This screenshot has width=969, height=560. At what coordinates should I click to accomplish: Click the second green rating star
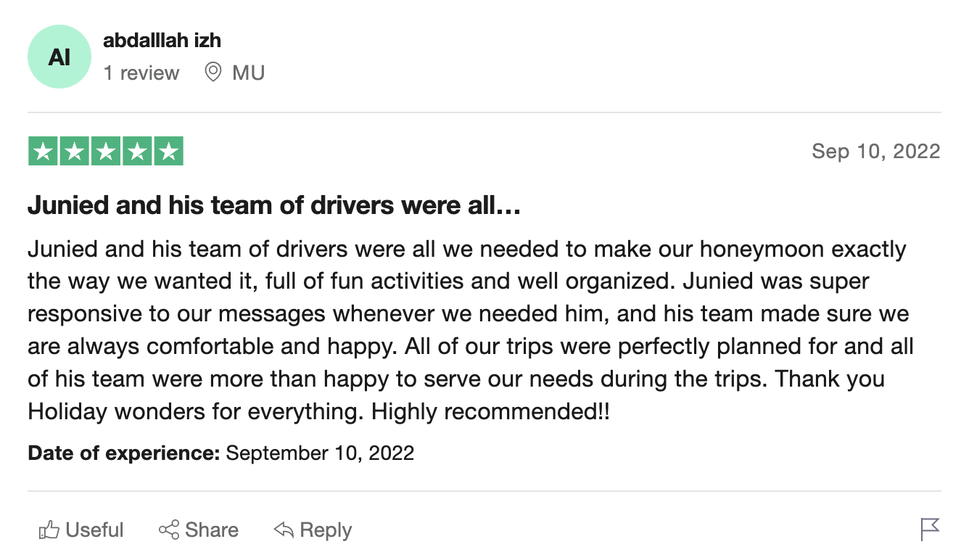(x=74, y=151)
